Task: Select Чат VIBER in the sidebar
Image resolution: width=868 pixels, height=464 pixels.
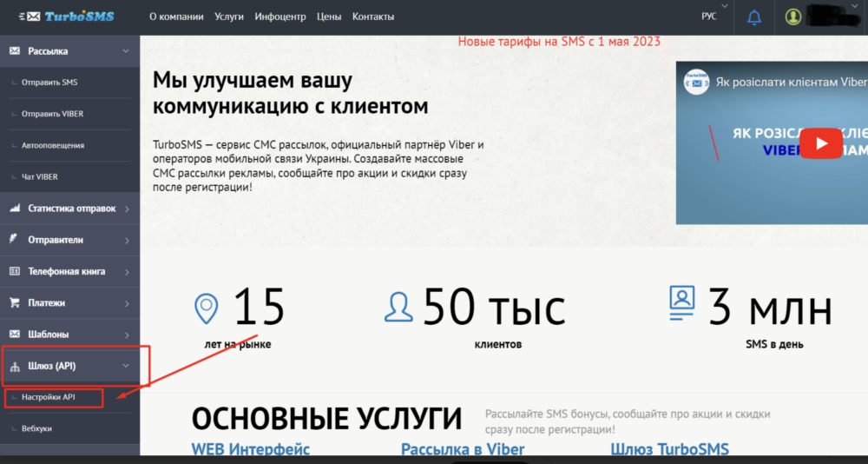Action: pyautogui.click(x=40, y=177)
